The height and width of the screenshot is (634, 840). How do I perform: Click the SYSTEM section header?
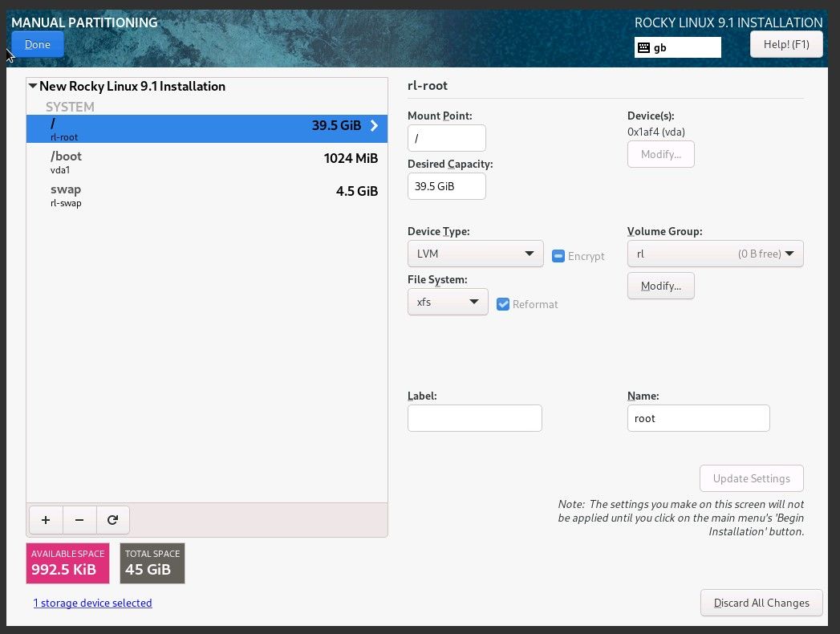(x=70, y=108)
